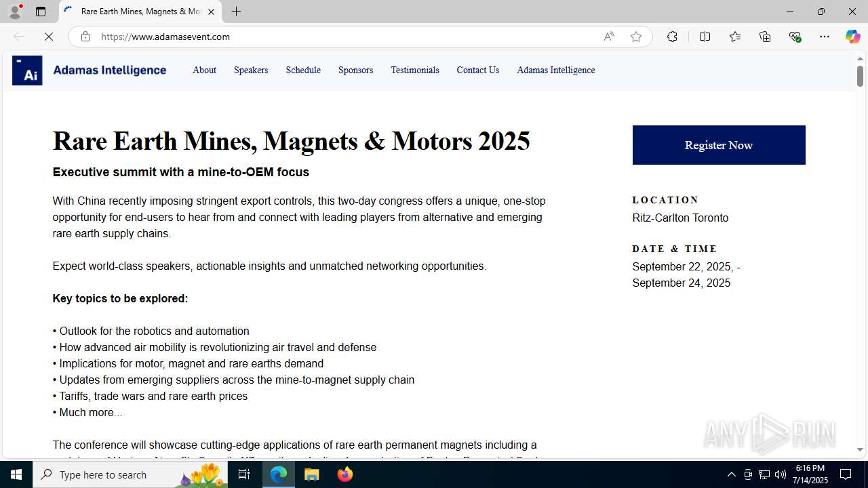Image resolution: width=868 pixels, height=488 pixels.
Task: Open a new tab with the plus button
Action: click(236, 12)
